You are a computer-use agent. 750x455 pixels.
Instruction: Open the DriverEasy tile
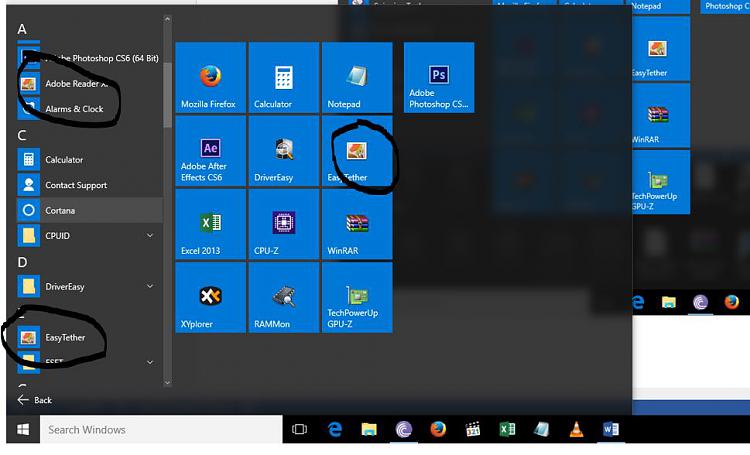click(284, 151)
